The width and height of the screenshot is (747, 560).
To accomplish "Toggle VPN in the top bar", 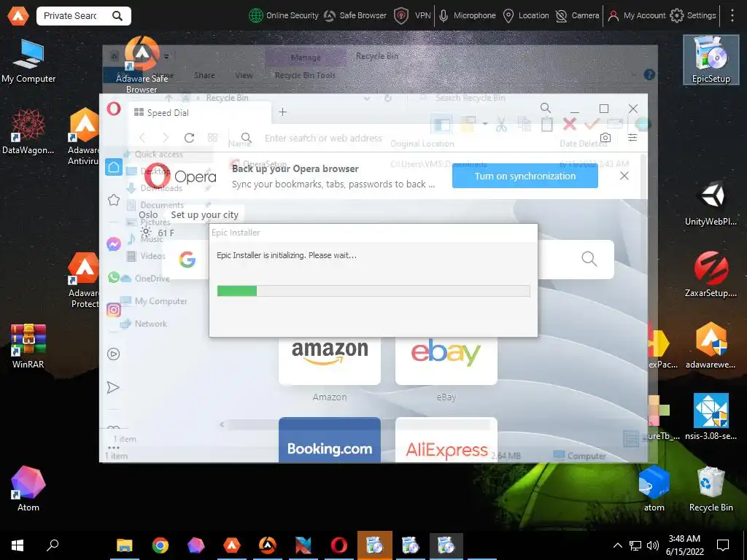I will (413, 16).
